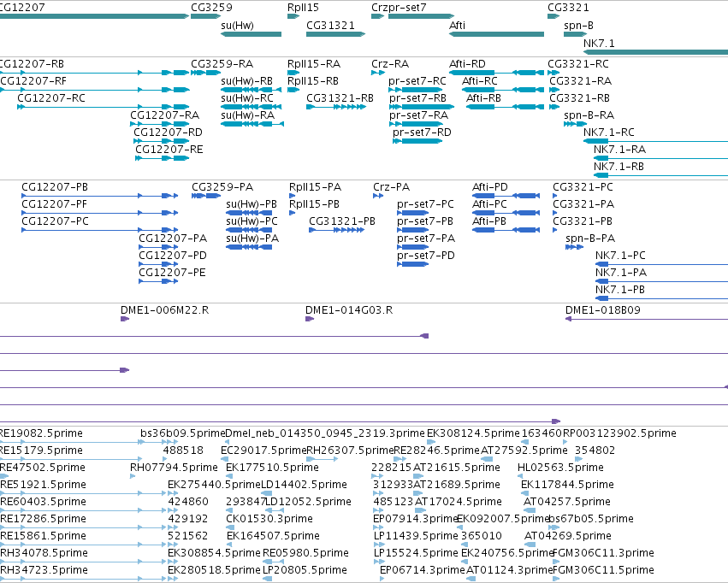Click the CG3259 gene label
The width and height of the screenshot is (728, 583).
pos(211,8)
